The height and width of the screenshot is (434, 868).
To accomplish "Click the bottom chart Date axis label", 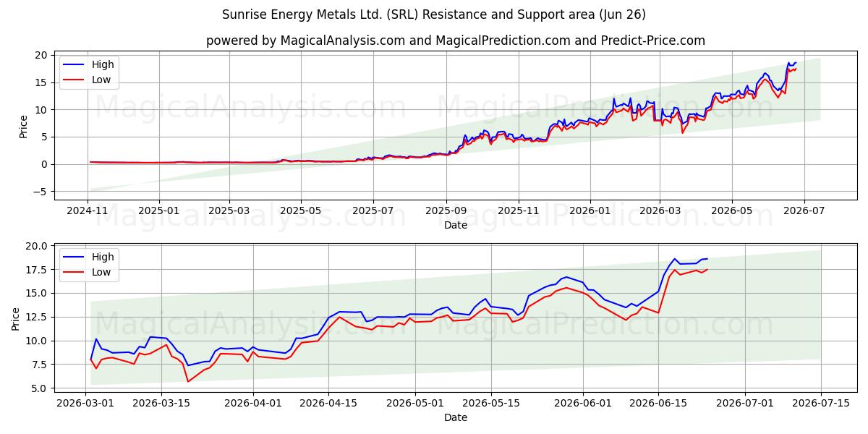I will (456, 417).
